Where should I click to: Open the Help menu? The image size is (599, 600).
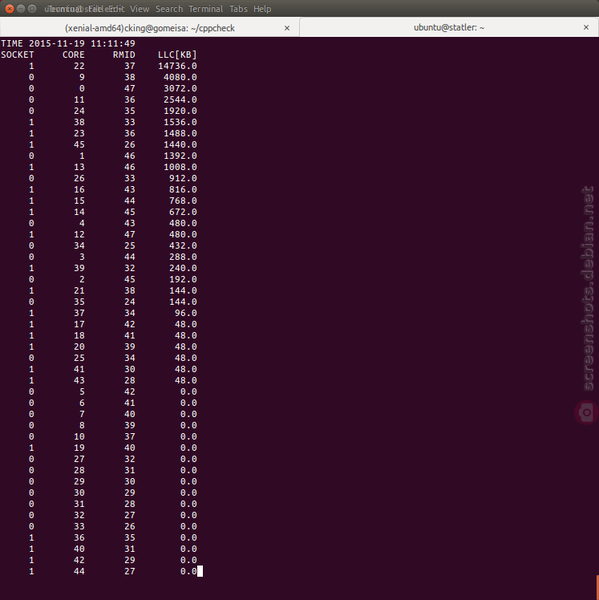point(262,9)
